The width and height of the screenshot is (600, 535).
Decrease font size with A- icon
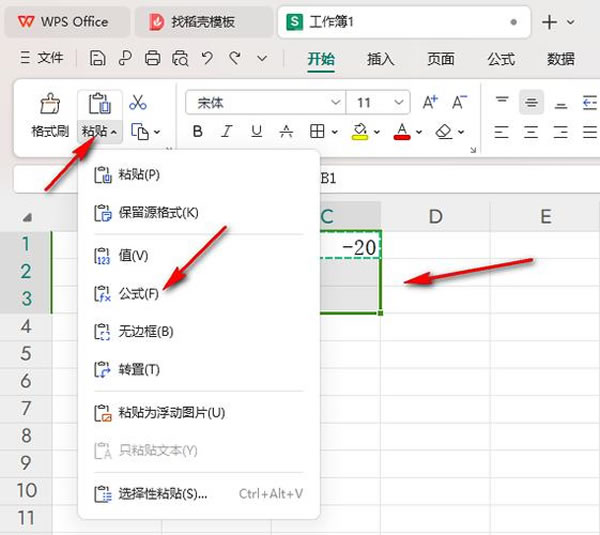460,102
